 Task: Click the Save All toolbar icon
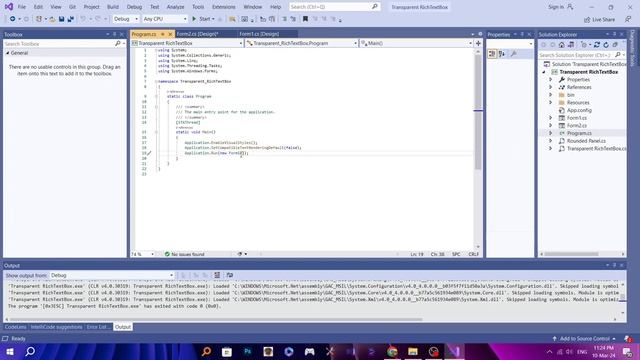point(70,19)
